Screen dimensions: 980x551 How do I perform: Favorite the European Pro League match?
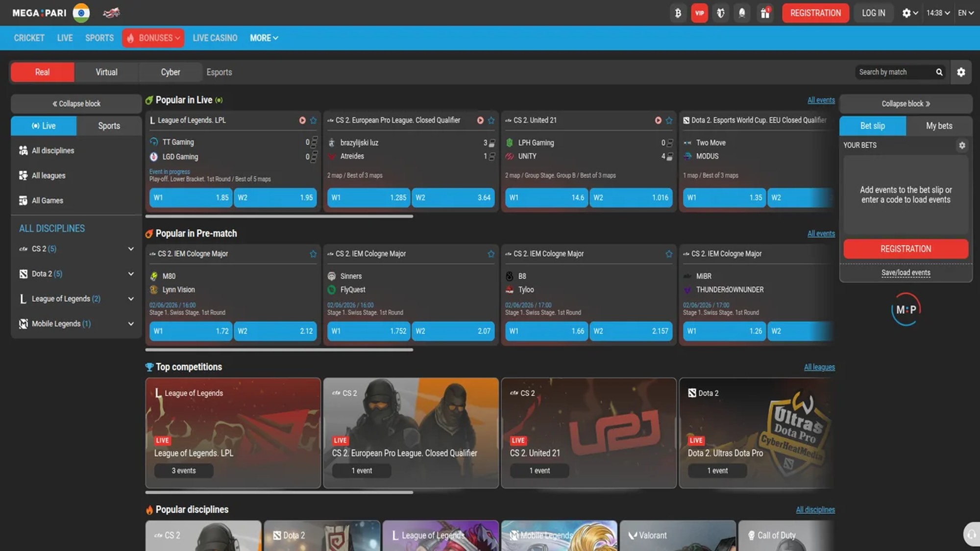491,120
